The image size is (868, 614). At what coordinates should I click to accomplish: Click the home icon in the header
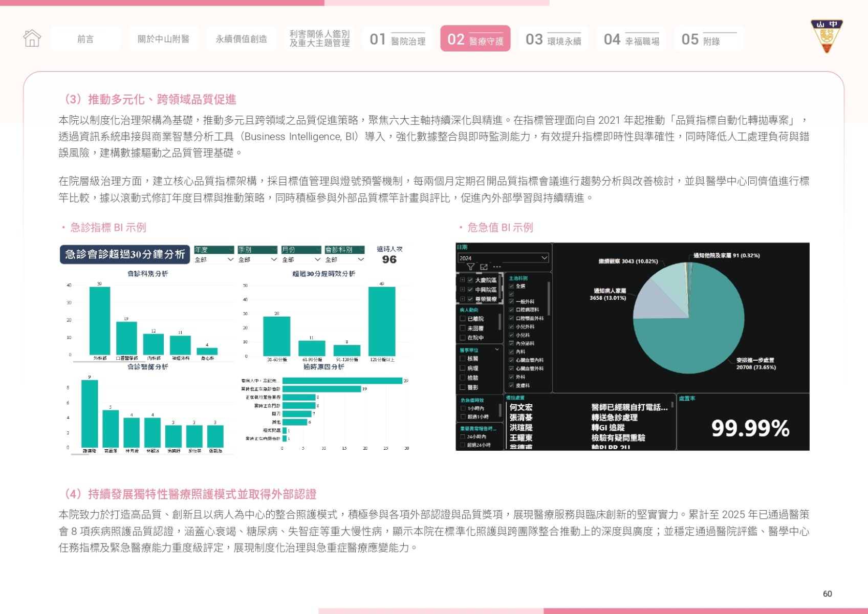tap(32, 38)
